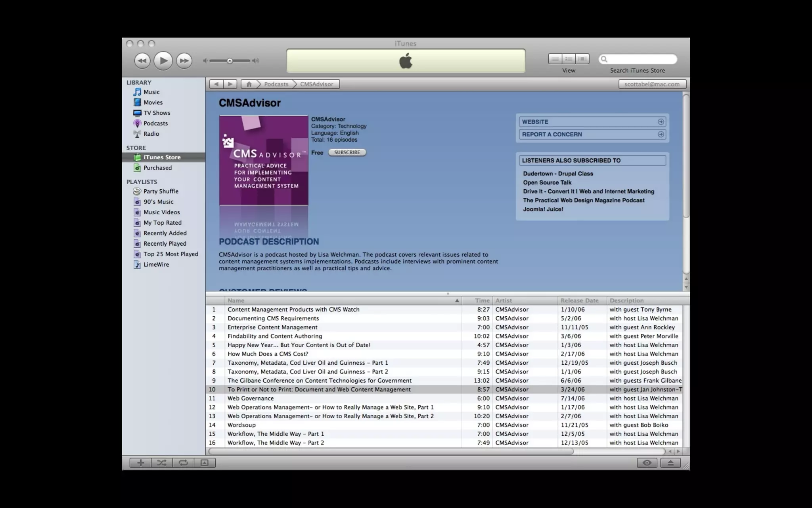
Task: Go back to the previous track
Action: pyautogui.click(x=142, y=61)
